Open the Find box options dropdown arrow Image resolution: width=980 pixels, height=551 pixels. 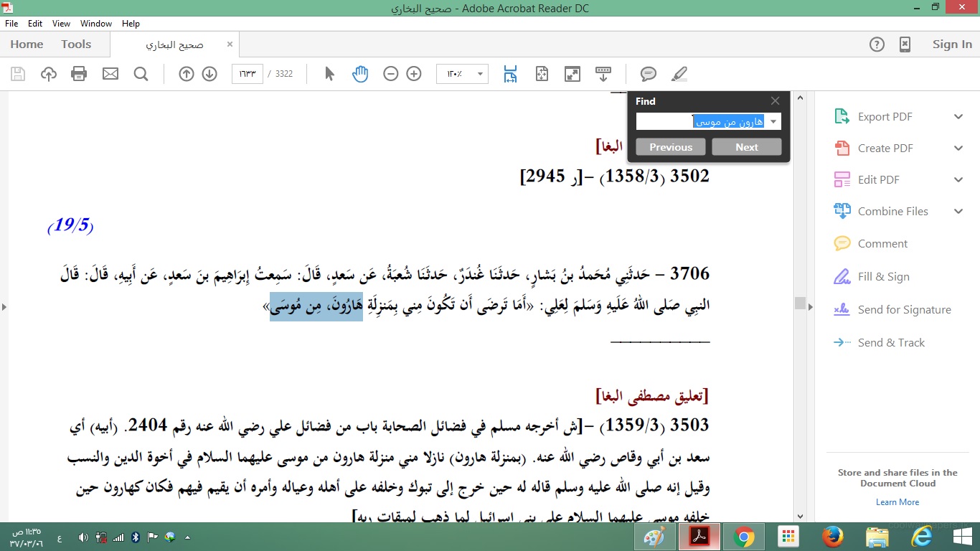coord(773,122)
